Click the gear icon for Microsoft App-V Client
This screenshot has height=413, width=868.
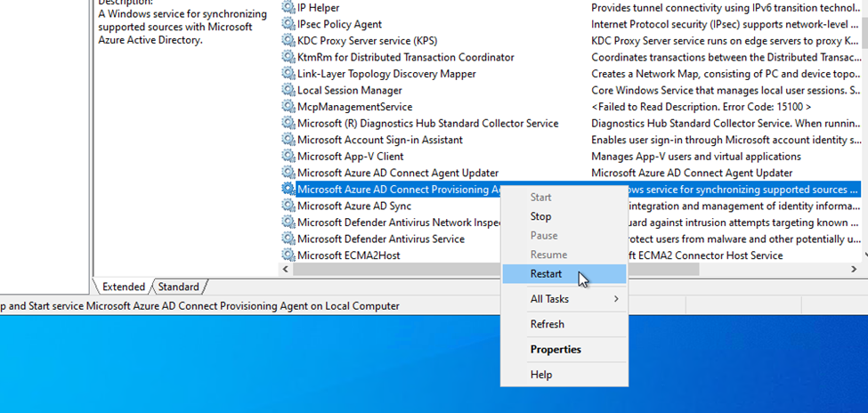click(288, 156)
